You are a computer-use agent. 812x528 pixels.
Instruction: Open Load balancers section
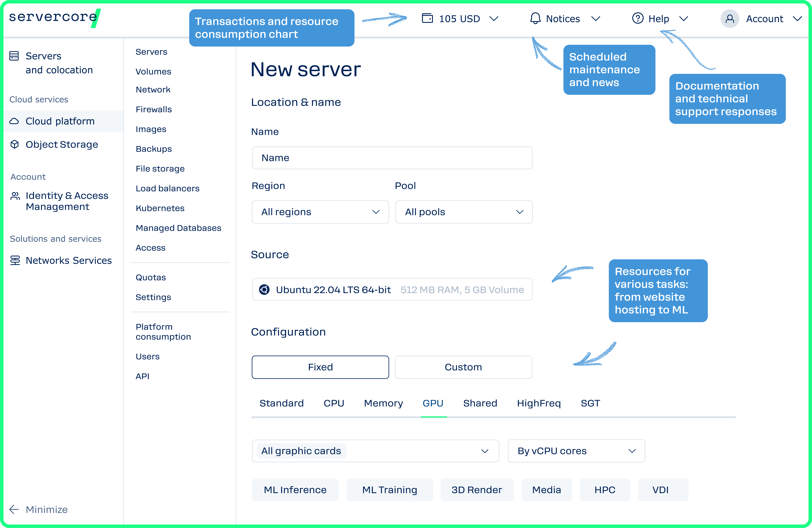[x=167, y=189]
